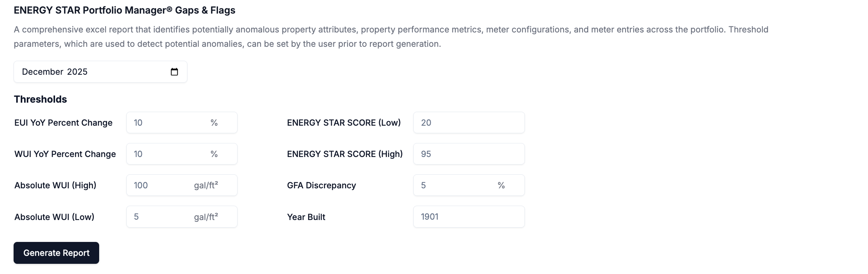Viewport: 868px width, 274px height.
Task: Select the 2025 year in date field
Action: click(77, 72)
